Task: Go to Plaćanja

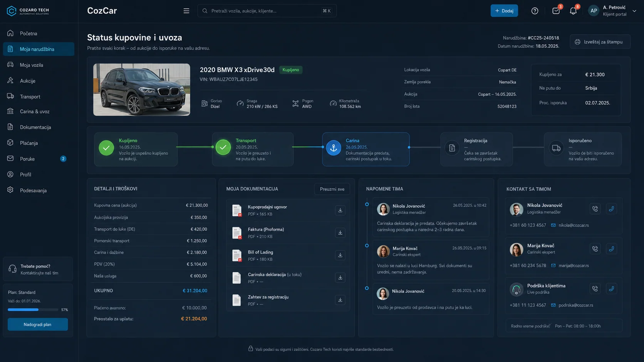Action: pyautogui.click(x=39, y=143)
